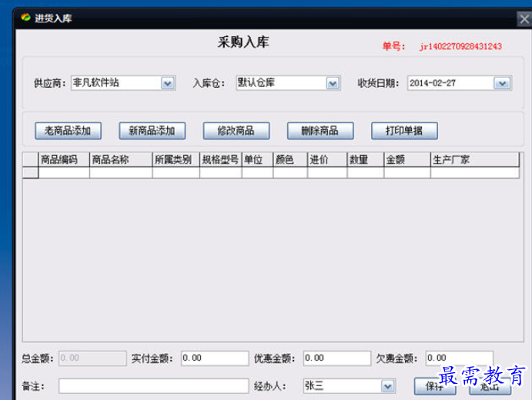Click the 商品名称 column header
The width and height of the screenshot is (532, 400).
pos(121,160)
